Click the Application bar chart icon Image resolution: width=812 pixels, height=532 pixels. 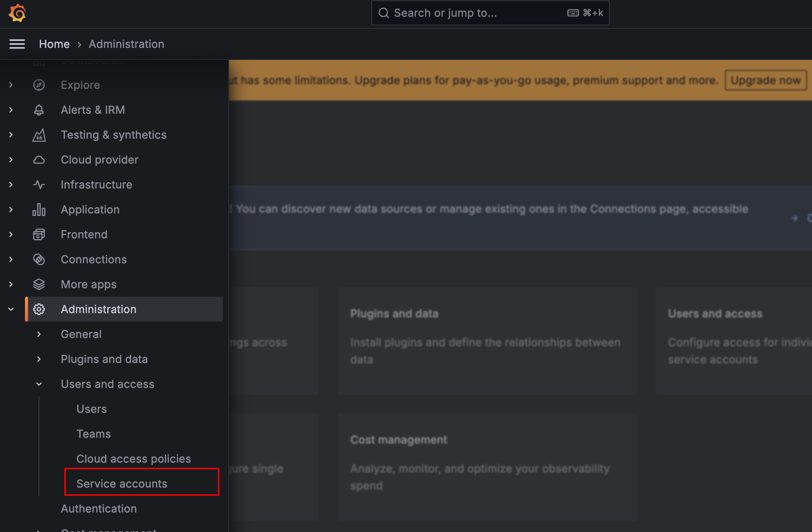coord(39,210)
